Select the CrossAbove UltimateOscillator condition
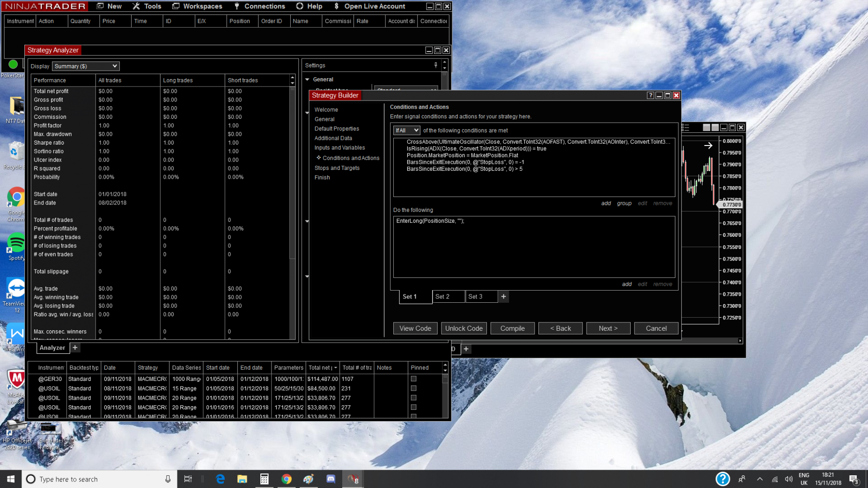The height and width of the screenshot is (488, 868). (x=538, y=142)
